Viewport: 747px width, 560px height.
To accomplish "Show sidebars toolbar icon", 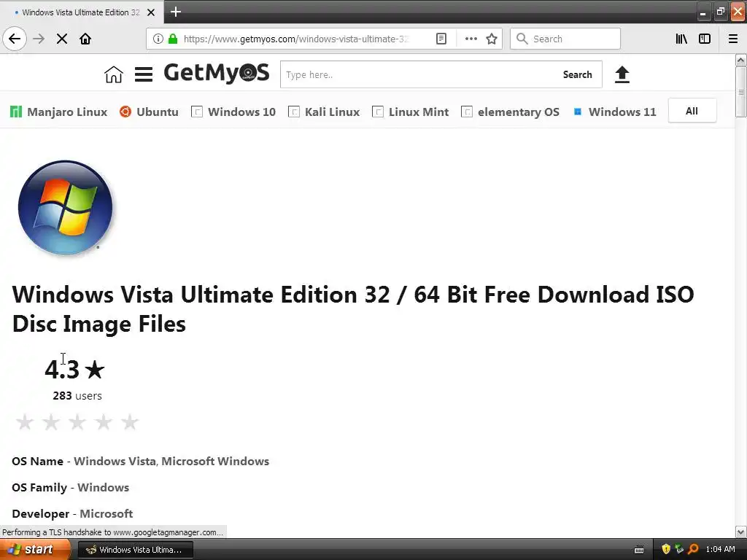I will click(705, 39).
